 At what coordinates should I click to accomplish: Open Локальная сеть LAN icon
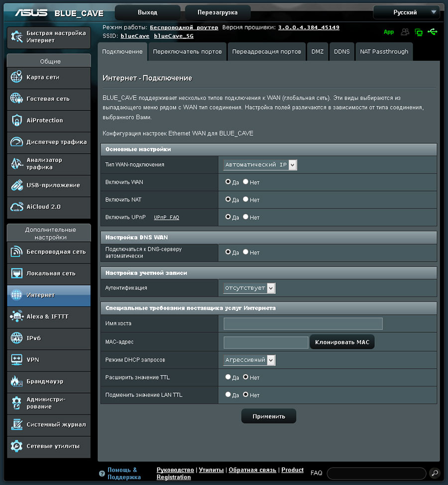(x=17, y=273)
